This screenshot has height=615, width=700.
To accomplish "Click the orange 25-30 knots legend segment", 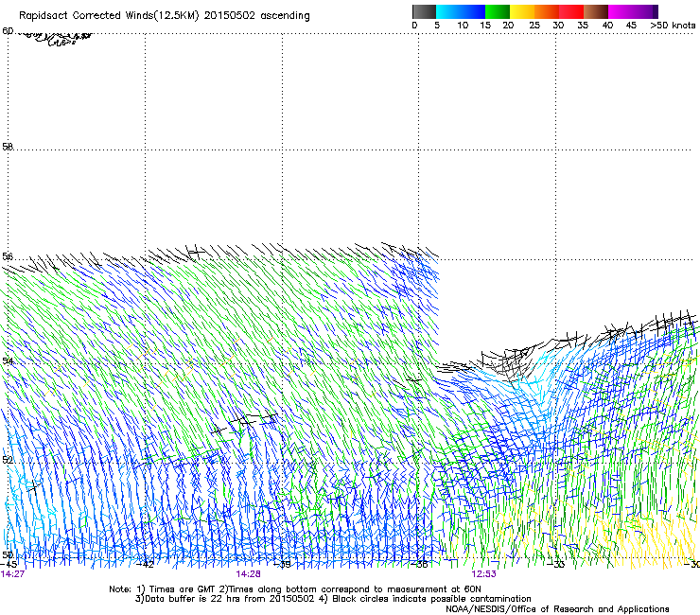I will click(547, 11).
